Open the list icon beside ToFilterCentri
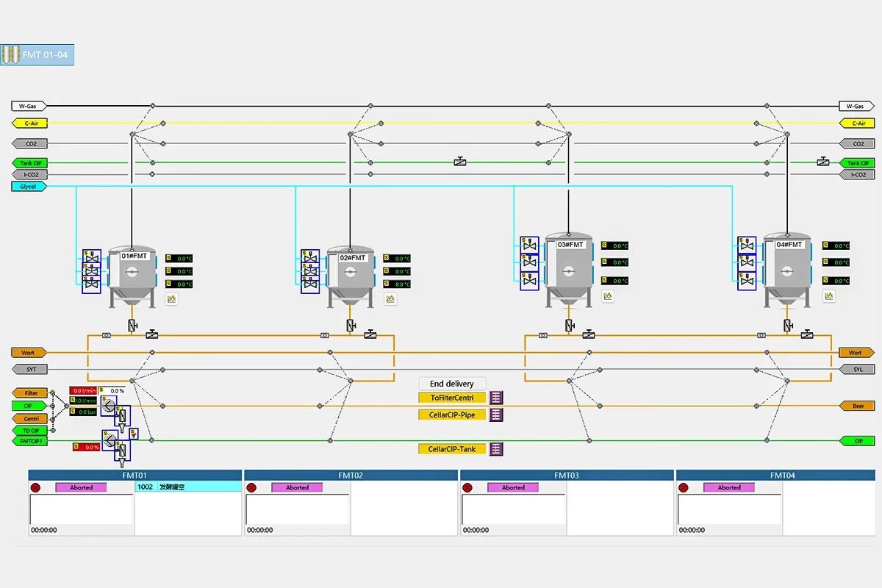Screen dimensions: 882x588 [x=496, y=398]
